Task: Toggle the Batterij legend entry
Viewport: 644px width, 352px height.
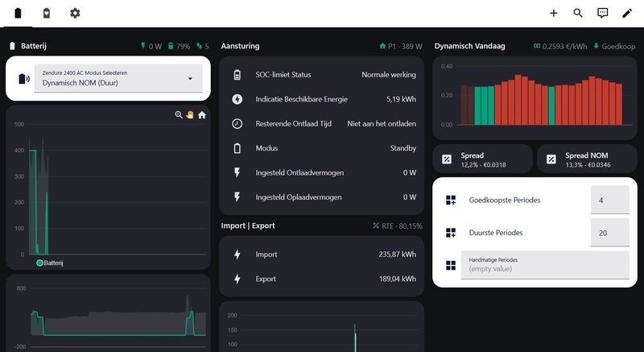Action: [50, 263]
